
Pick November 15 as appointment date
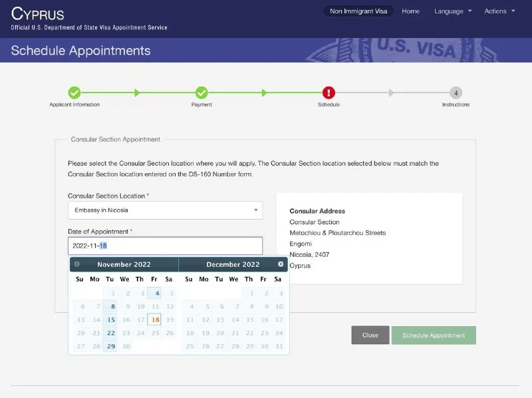click(x=110, y=319)
